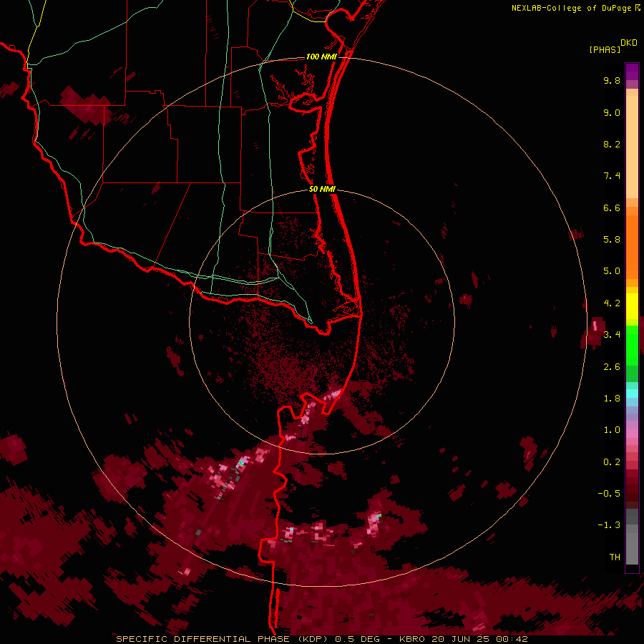Click the cyan band of the color scale

(x=632, y=393)
